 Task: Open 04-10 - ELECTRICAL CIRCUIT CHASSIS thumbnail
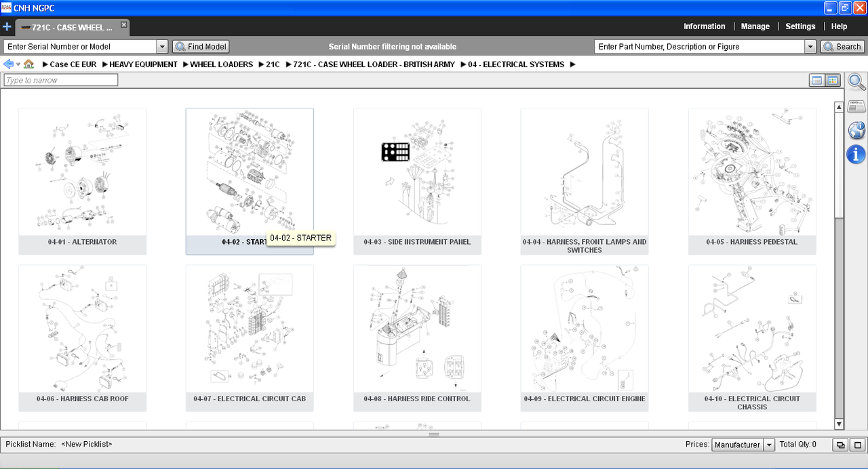click(x=752, y=338)
